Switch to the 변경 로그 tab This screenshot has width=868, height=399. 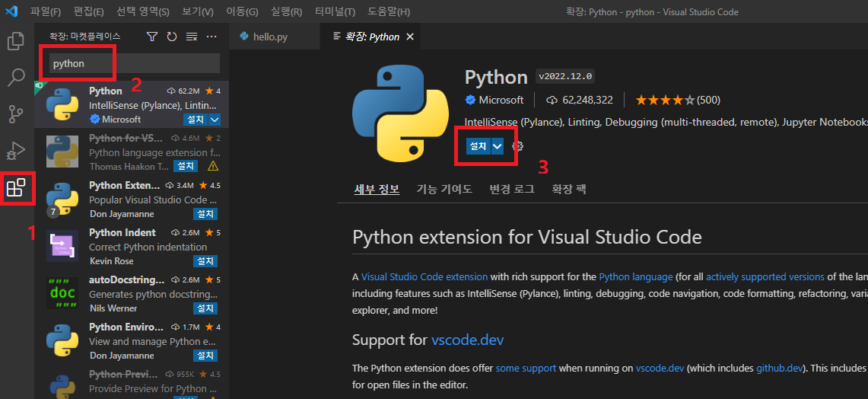tap(512, 189)
